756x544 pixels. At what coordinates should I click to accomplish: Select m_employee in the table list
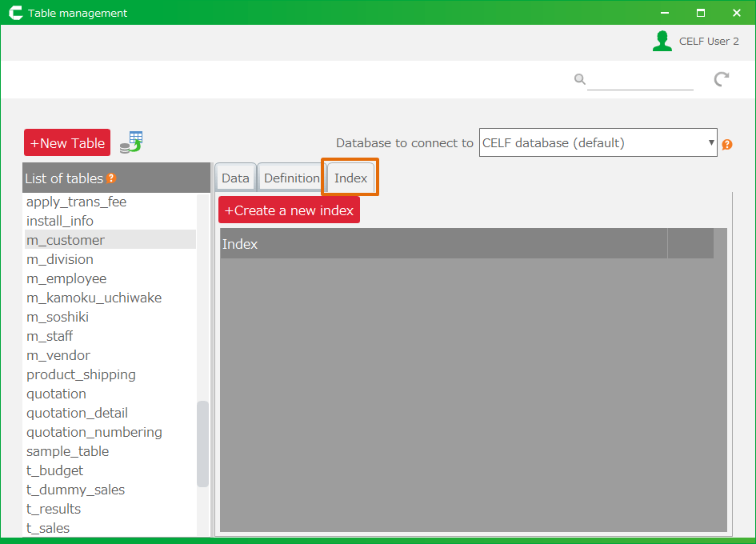(66, 278)
